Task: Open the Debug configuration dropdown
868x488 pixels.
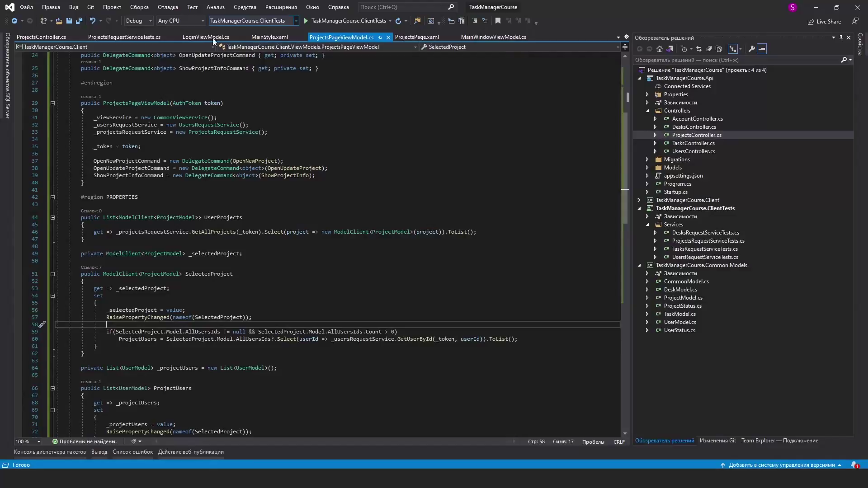Action: point(138,21)
